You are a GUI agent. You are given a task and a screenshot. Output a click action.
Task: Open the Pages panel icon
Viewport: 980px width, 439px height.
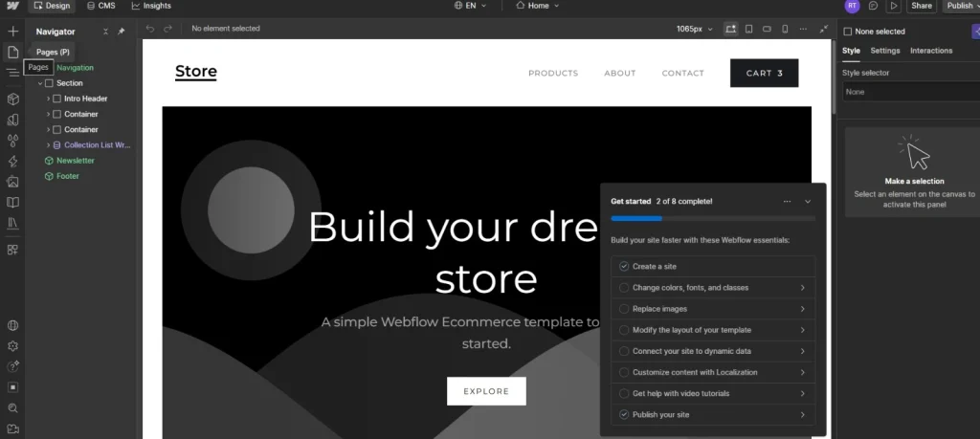[x=12, y=52]
